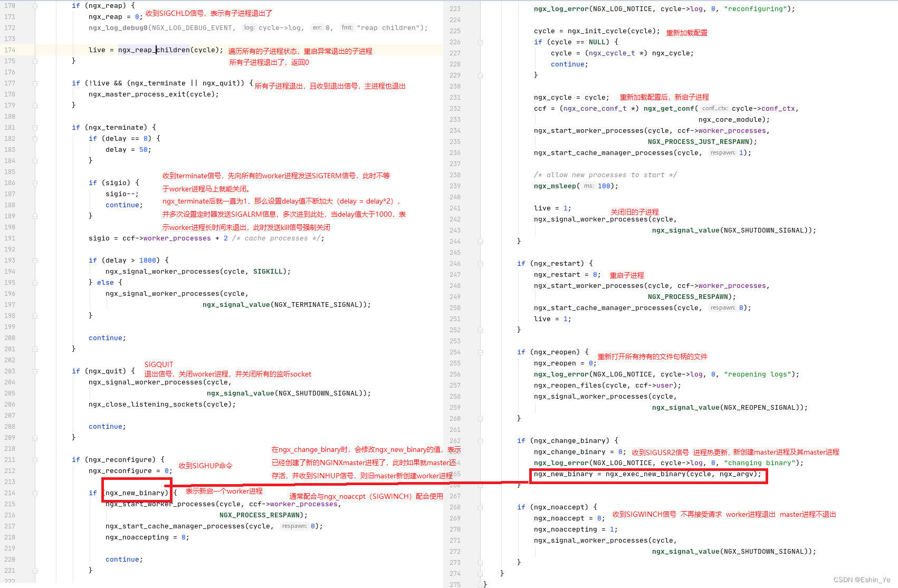Click the respawn: hint on line 250
898x588 pixels.
coord(722,308)
